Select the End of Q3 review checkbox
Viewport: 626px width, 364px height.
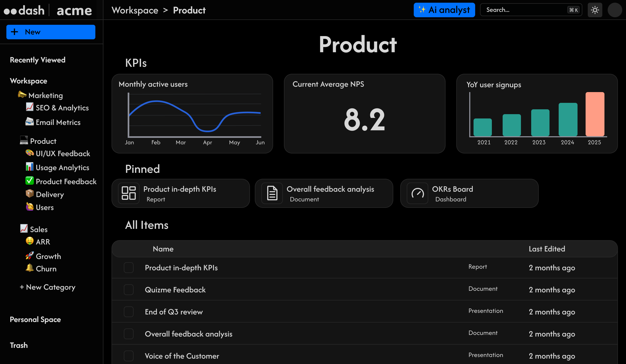(128, 312)
